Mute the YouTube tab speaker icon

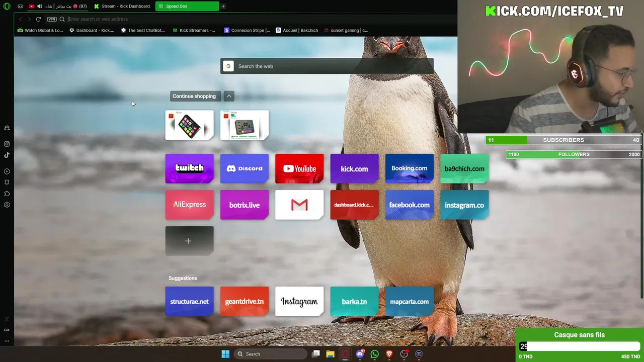[x=39, y=7]
